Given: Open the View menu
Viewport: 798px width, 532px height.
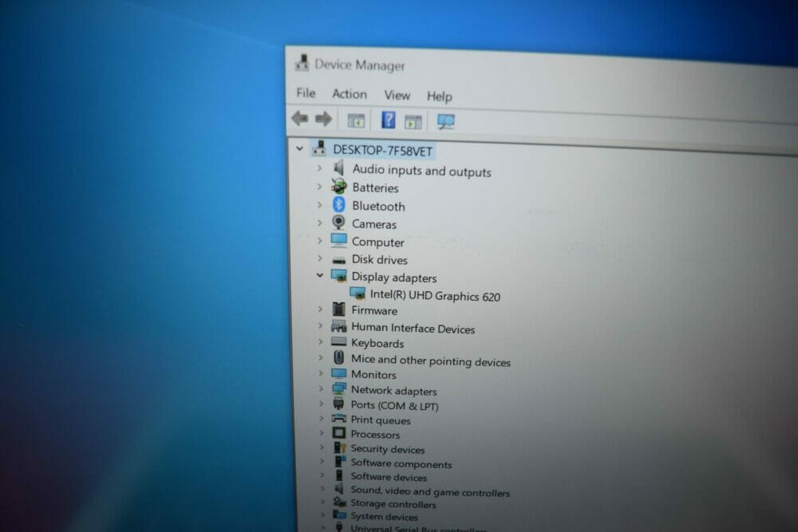Looking at the screenshot, I should tap(397, 95).
